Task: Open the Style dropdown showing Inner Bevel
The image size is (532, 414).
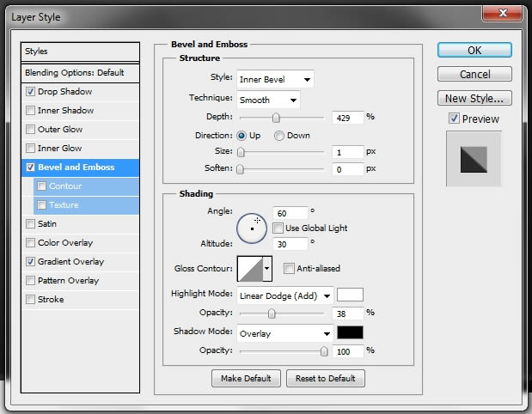Action: tap(275, 79)
